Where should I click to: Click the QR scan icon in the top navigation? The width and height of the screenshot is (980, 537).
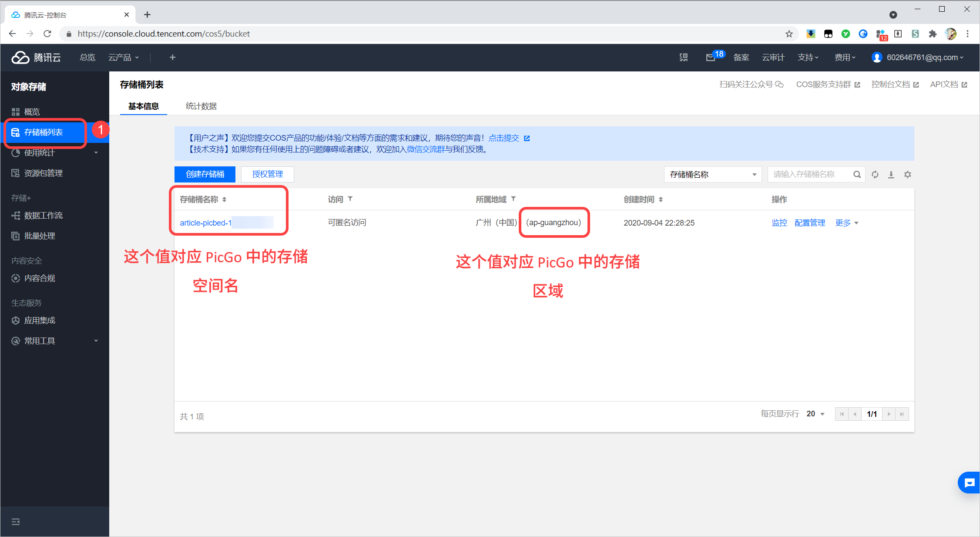684,57
